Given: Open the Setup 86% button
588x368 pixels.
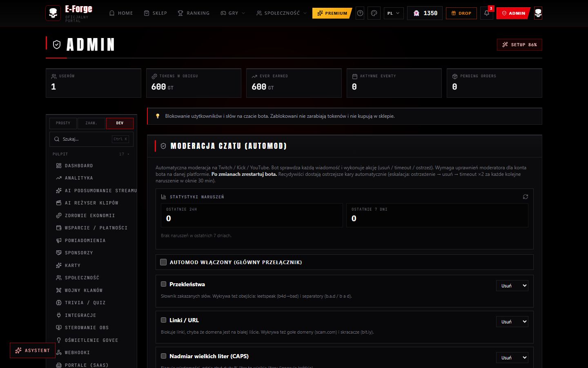Looking at the screenshot, I should [x=519, y=45].
